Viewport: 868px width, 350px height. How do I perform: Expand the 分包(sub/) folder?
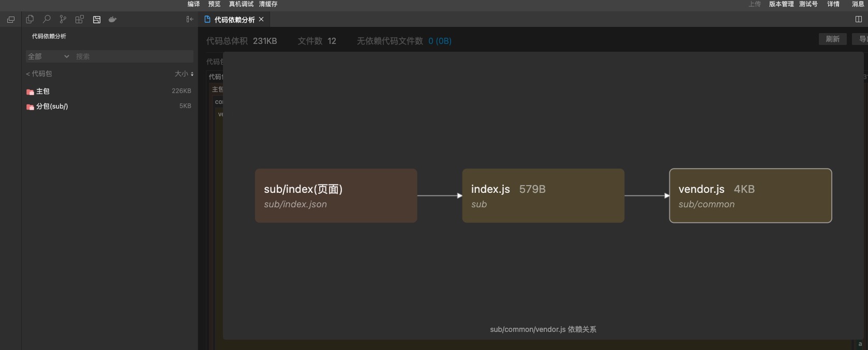pyautogui.click(x=51, y=106)
